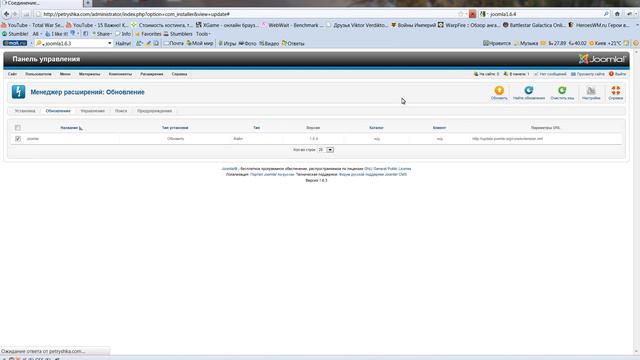The height and width of the screenshot is (360, 640).
Task: Open Мой мир in Mail.ru toolbar
Action: tap(200, 43)
